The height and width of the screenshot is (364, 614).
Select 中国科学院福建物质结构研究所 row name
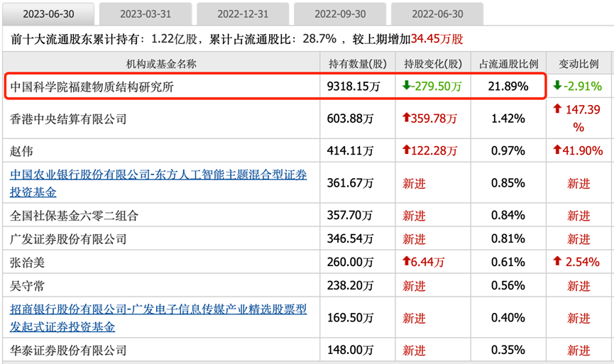92,87
